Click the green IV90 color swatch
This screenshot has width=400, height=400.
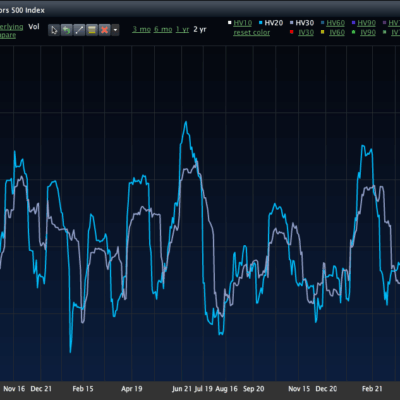click(354, 32)
